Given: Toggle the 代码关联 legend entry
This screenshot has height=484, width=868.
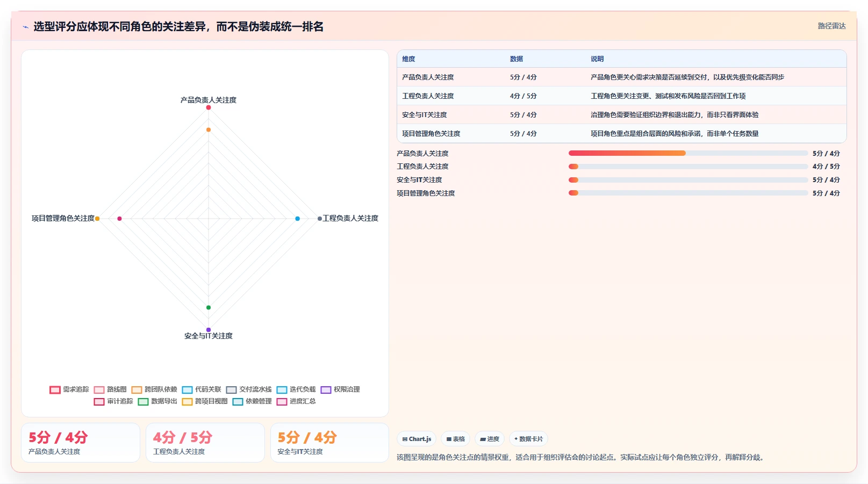Looking at the screenshot, I should (202, 389).
